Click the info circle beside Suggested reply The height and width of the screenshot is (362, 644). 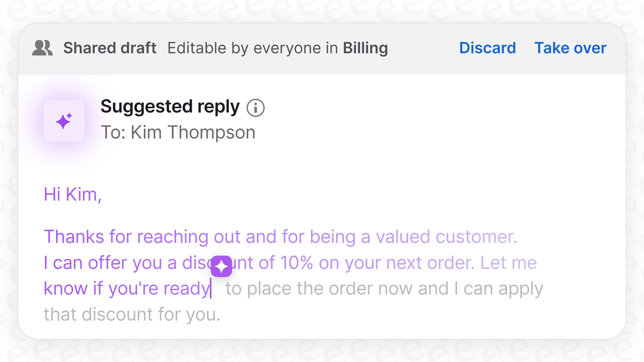255,107
